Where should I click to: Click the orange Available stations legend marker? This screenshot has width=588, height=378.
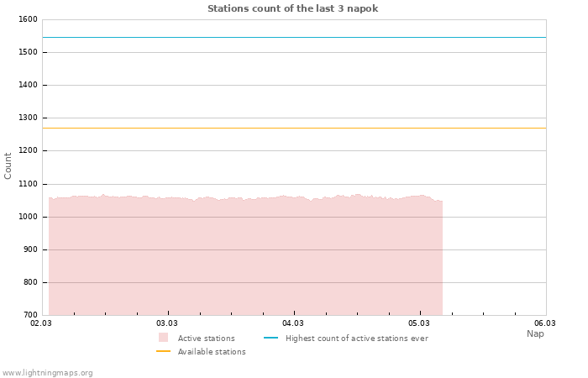point(163,351)
